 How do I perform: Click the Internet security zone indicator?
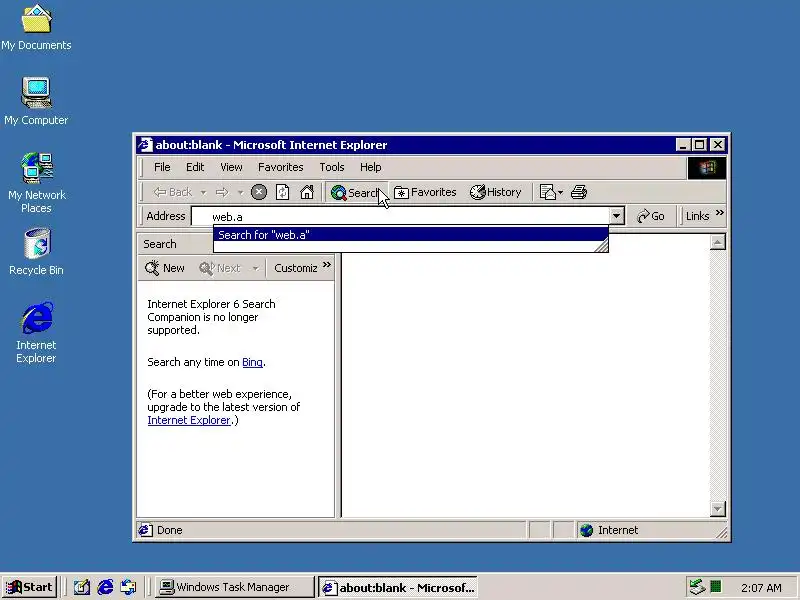coord(610,531)
